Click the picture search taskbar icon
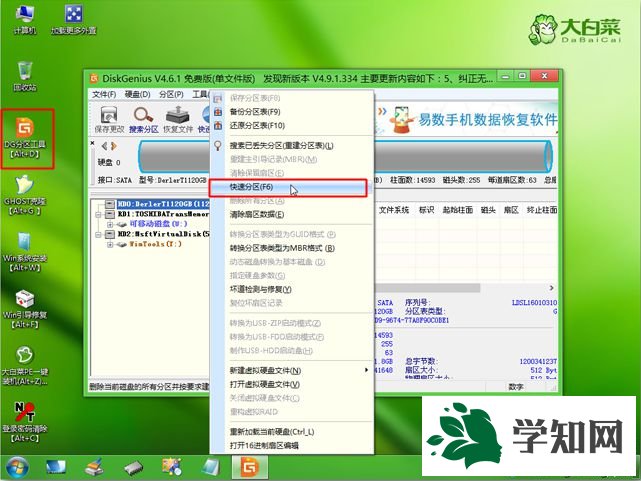 click(x=172, y=467)
